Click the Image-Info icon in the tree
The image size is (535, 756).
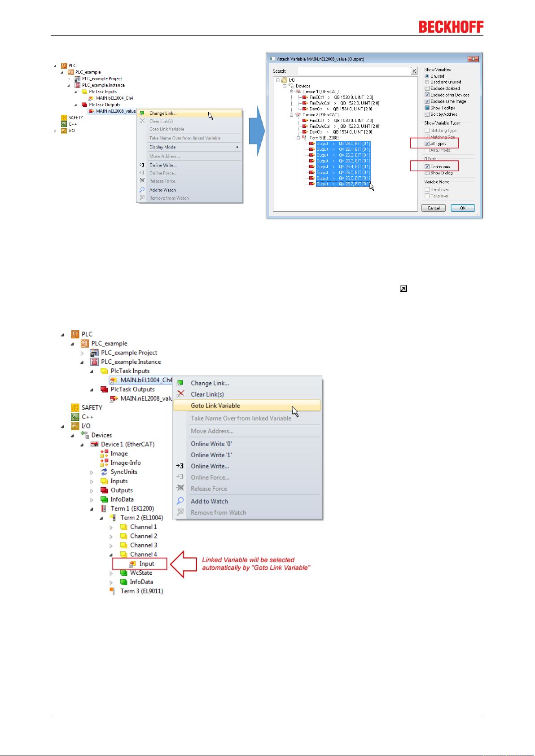click(104, 463)
